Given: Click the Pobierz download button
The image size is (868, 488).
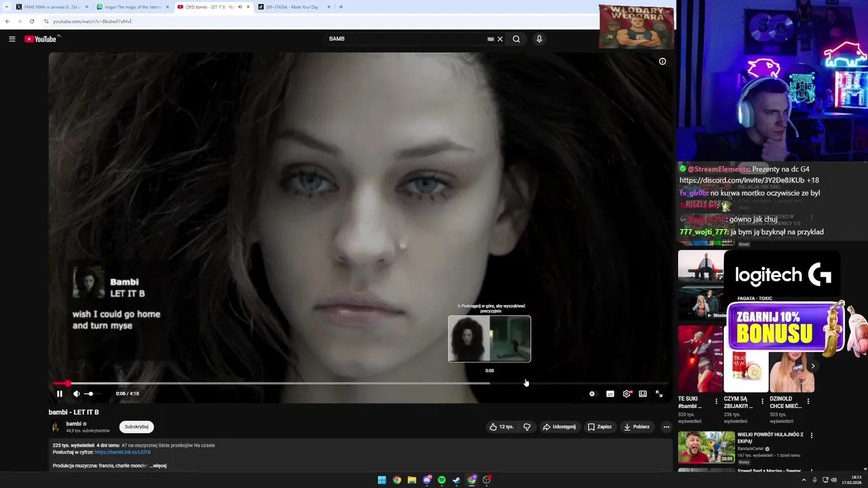Looking at the screenshot, I should click(637, 427).
